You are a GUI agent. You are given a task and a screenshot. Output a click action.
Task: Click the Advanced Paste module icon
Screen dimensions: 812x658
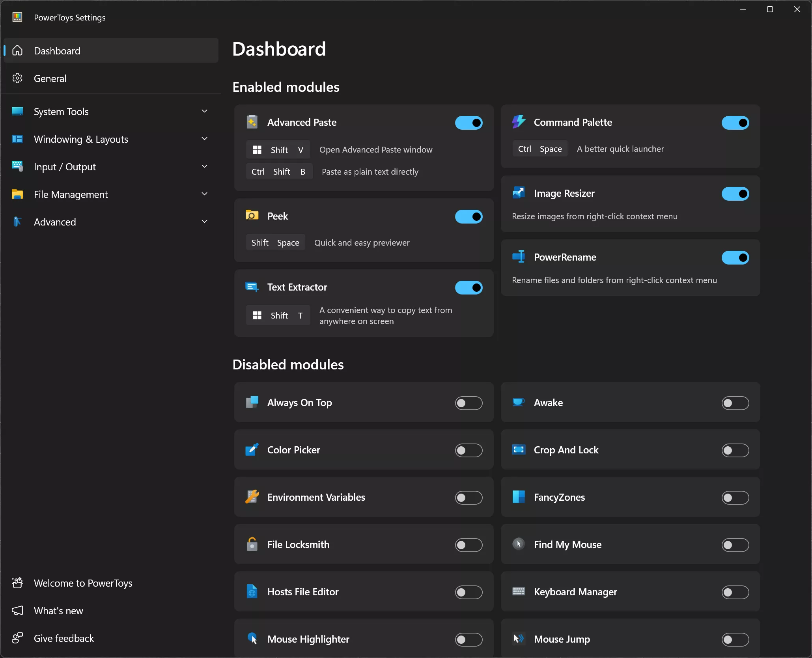(x=252, y=122)
